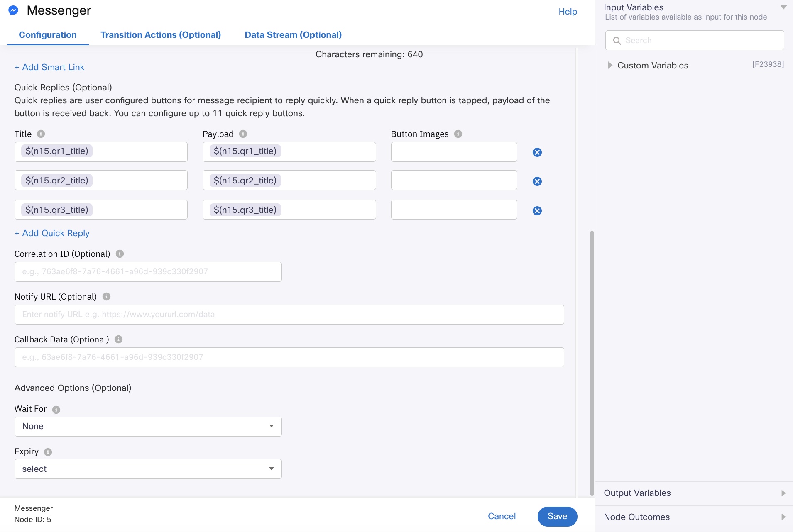Click the Expiry info icon
This screenshot has height=532, width=793.
tap(48, 452)
